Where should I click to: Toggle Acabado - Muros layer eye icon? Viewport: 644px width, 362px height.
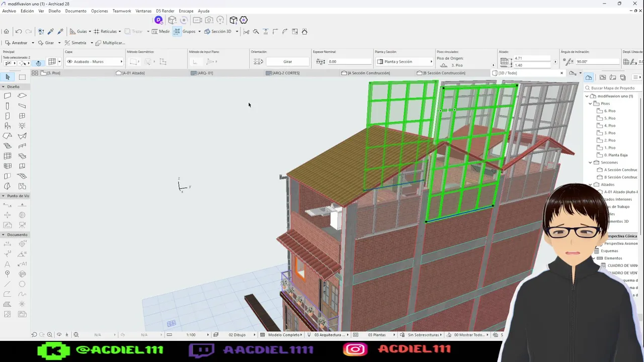[x=69, y=61]
